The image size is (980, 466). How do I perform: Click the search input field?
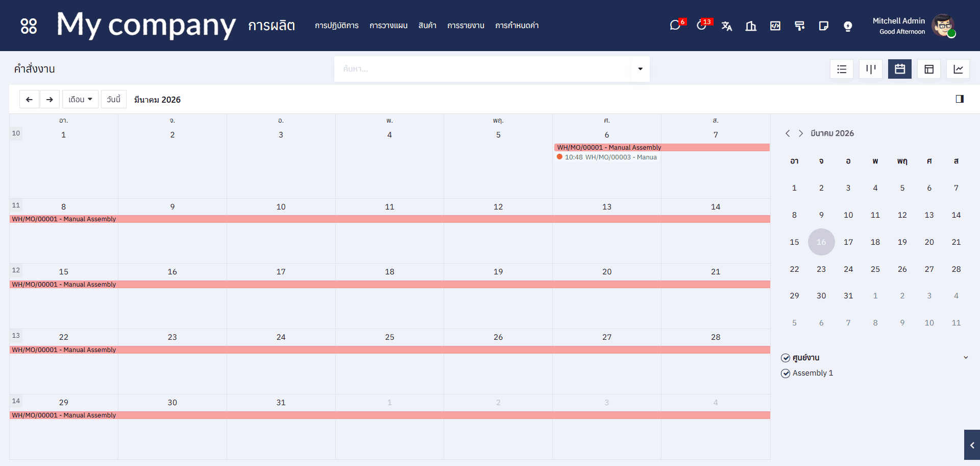[x=482, y=69]
